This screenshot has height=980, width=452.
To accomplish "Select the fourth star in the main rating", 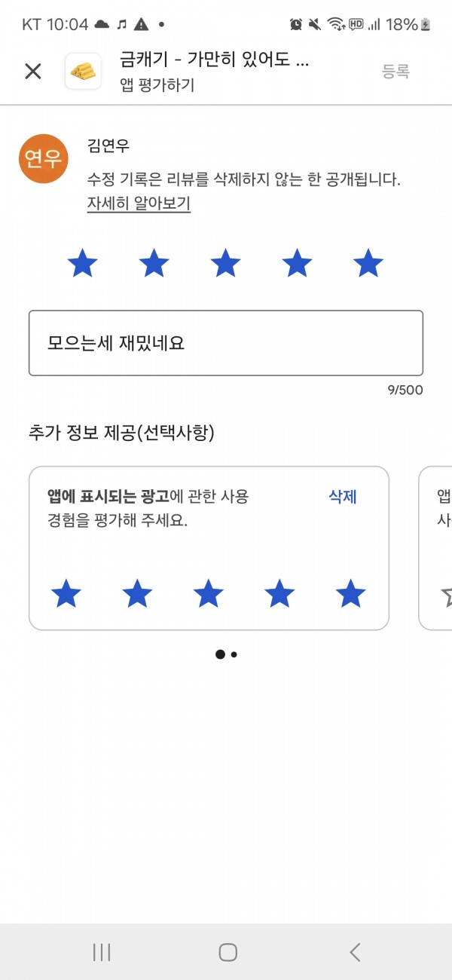I will (297, 264).
